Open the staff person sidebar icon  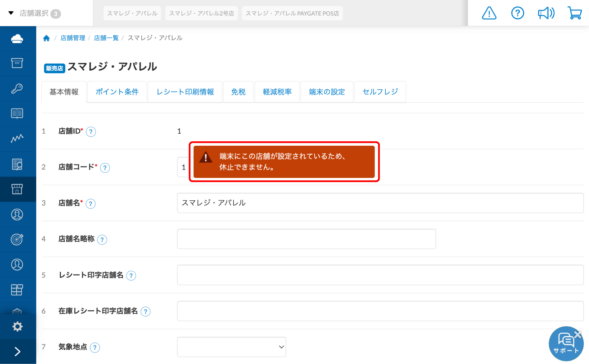click(17, 214)
